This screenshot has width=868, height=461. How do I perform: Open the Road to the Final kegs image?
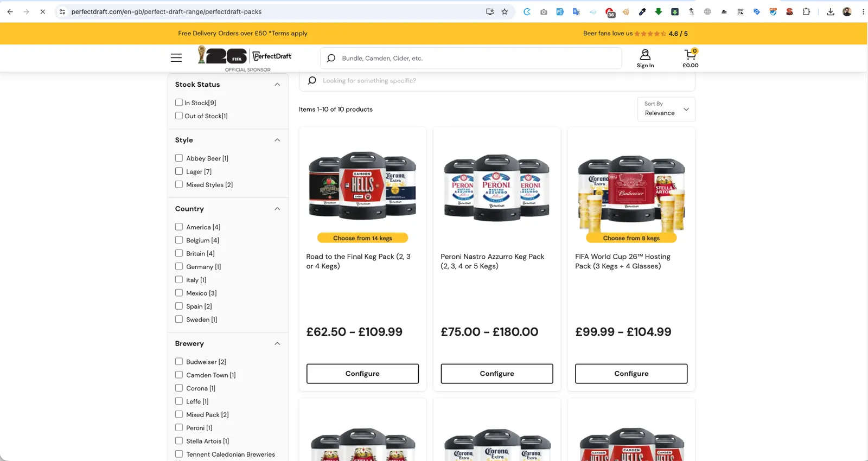tap(362, 185)
